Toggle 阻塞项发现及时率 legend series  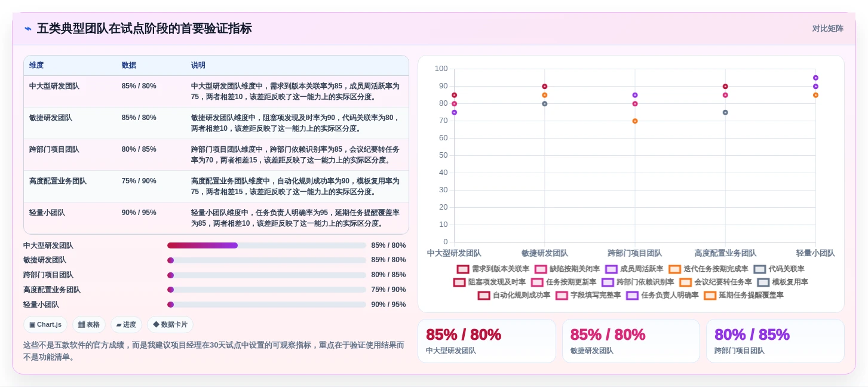click(489, 282)
